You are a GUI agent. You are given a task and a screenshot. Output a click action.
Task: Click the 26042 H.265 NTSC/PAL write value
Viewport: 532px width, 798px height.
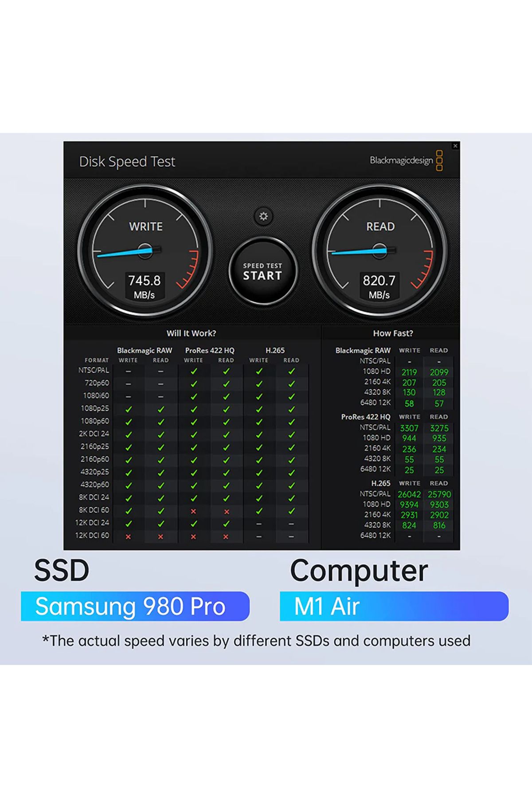[409, 494]
